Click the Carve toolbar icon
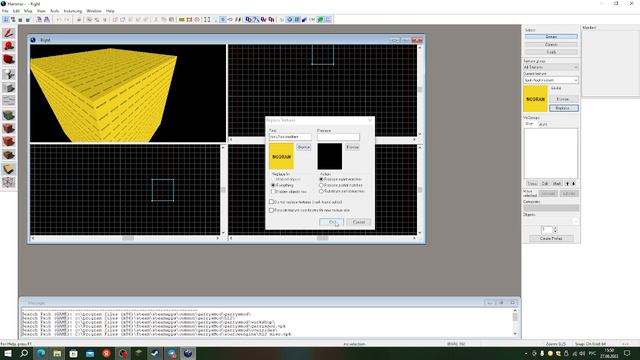Image resolution: width=640 pixels, height=360 pixels. point(79,20)
